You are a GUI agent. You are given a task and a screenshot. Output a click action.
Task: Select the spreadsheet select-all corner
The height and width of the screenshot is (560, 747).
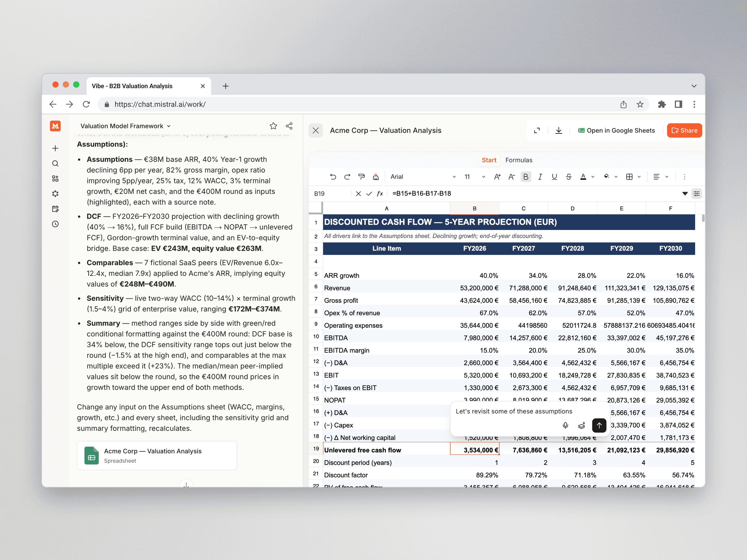pos(316,208)
